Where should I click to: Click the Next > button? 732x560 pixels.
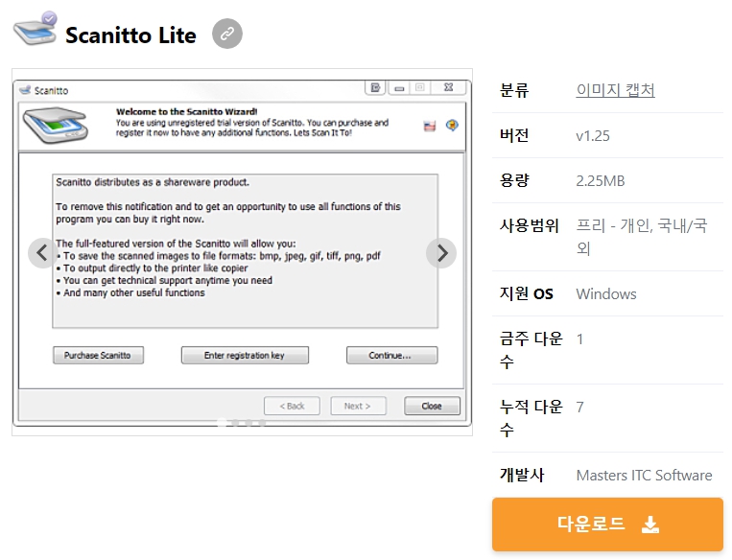358,406
